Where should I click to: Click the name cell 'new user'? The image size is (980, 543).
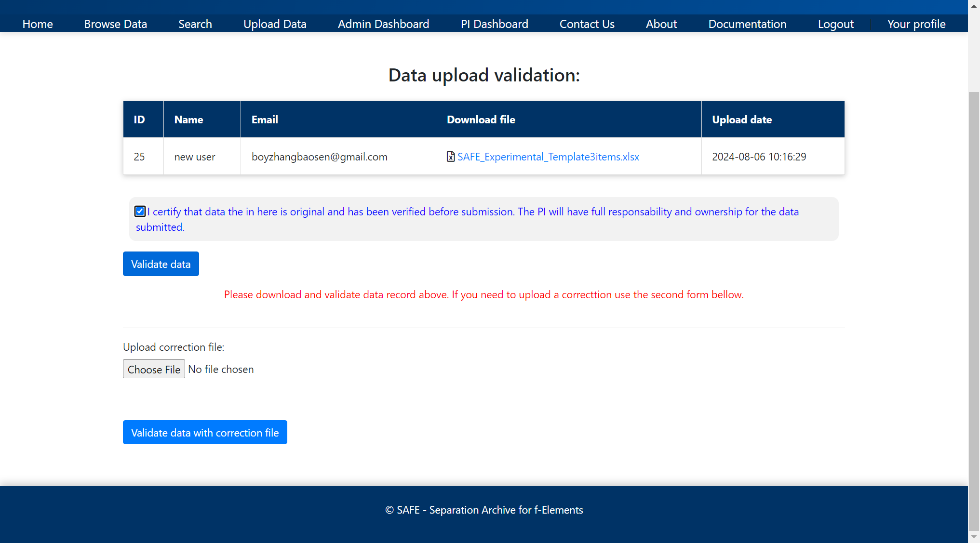coord(202,157)
